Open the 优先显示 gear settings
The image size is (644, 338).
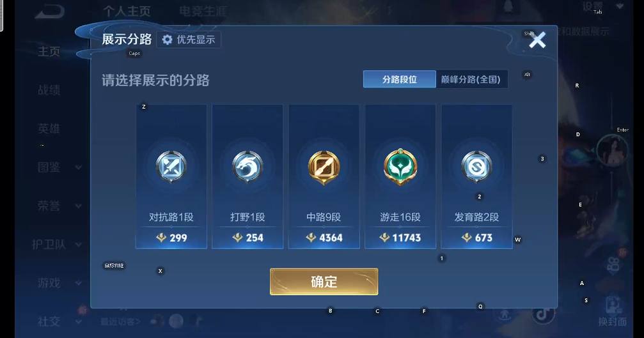[x=189, y=40]
